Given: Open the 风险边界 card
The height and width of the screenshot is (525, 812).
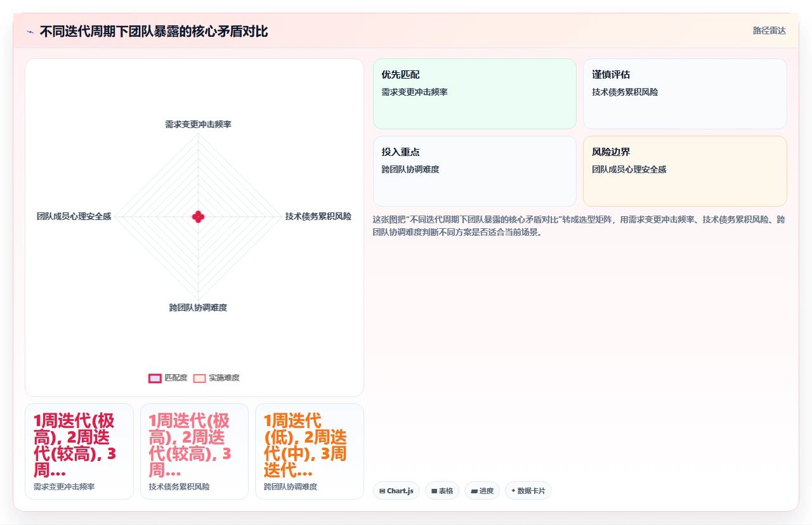Looking at the screenshot, I should (x=685, y=171).
